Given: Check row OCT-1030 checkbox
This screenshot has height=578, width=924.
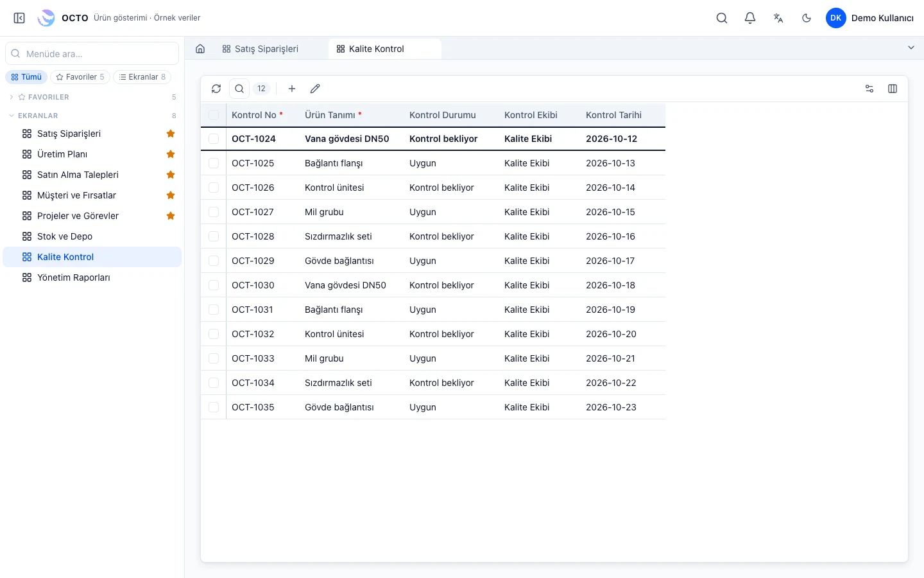Looking at the screenshot, I should [214, 285].
